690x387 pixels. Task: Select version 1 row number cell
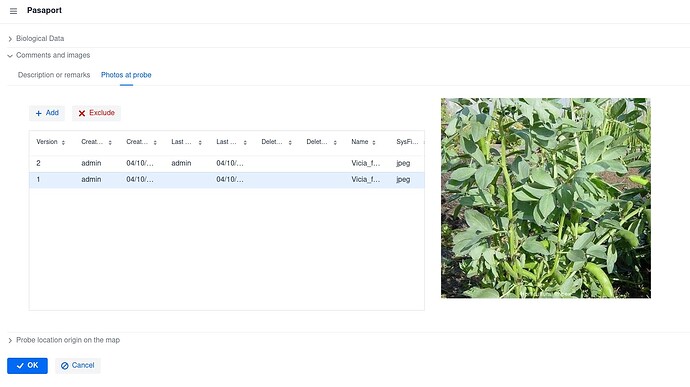click(x=38, y=180)
